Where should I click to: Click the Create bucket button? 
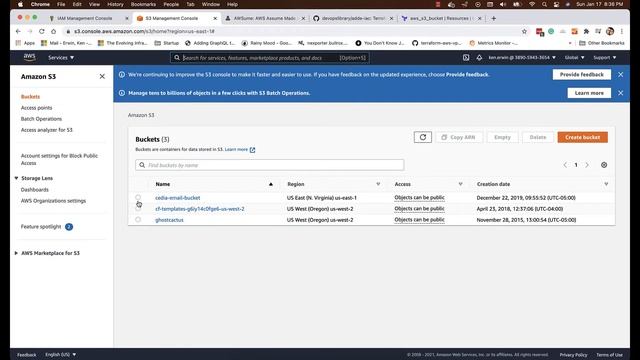tap(582, 137)
